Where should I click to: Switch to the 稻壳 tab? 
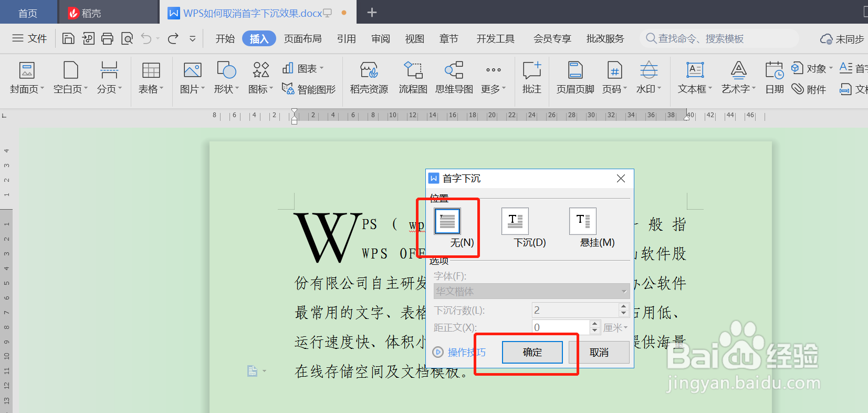coord(108,13)
